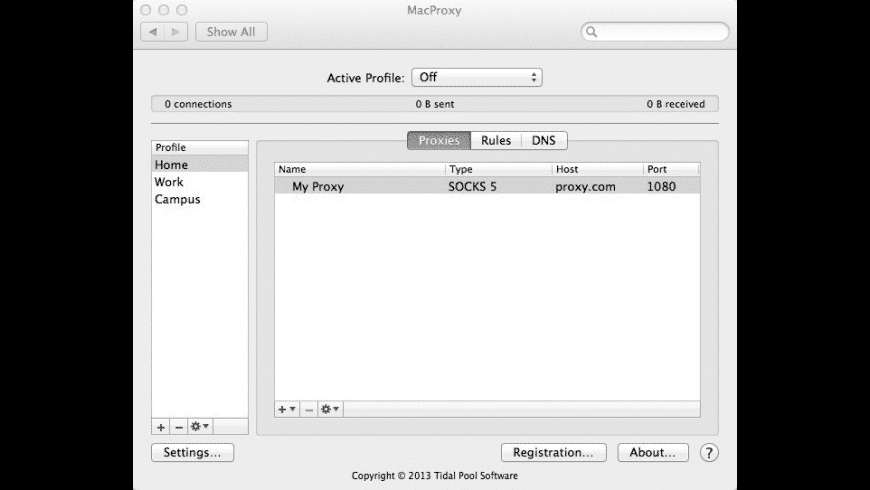
Task: Sort by the Host column header
Action: coord(598,169)
